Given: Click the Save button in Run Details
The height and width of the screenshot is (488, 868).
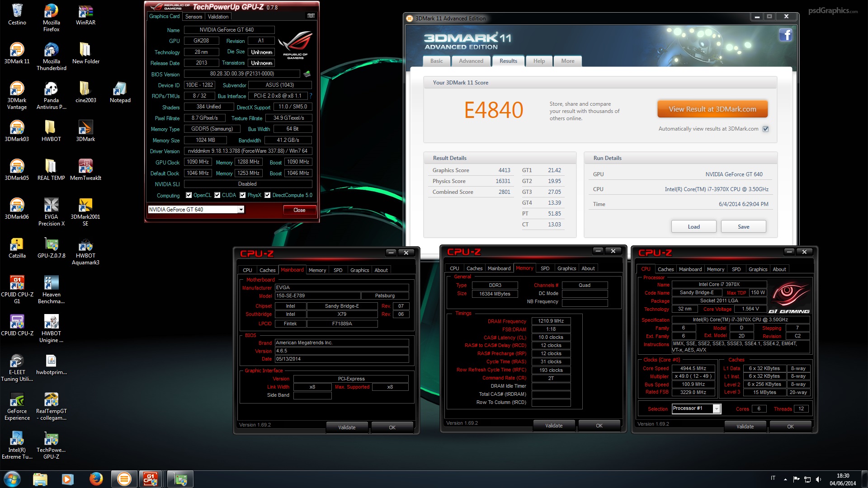Looking at the screenshot, I should tap(743, 227).
